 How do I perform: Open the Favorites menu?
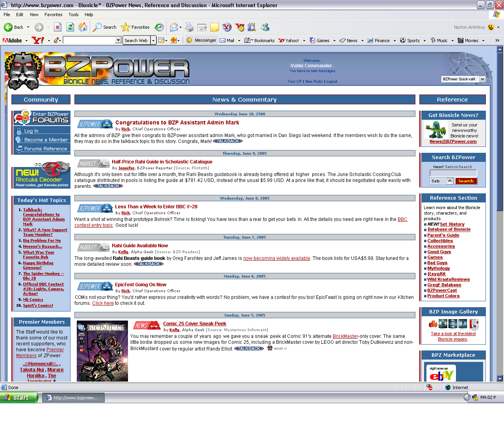click(x=54, y=15)
